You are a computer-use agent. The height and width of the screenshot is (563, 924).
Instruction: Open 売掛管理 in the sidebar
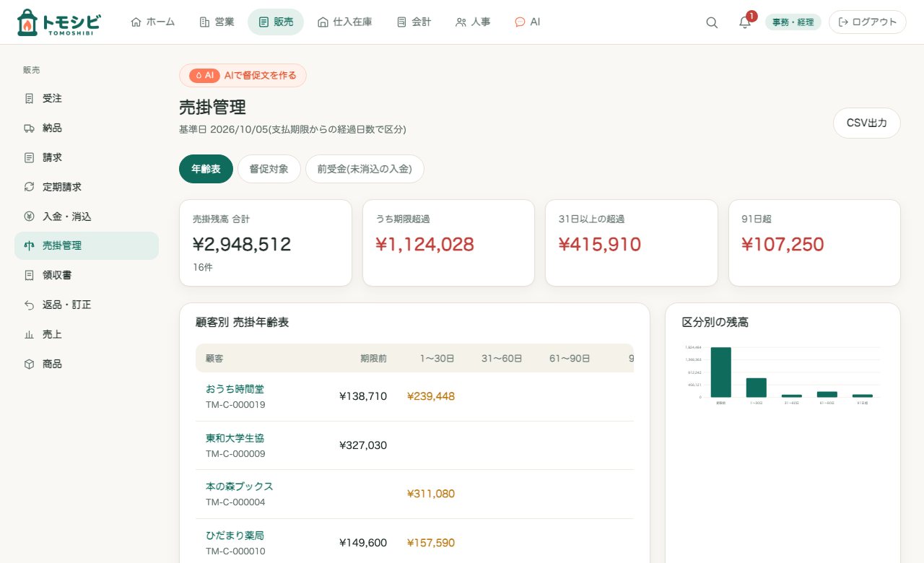87,245
